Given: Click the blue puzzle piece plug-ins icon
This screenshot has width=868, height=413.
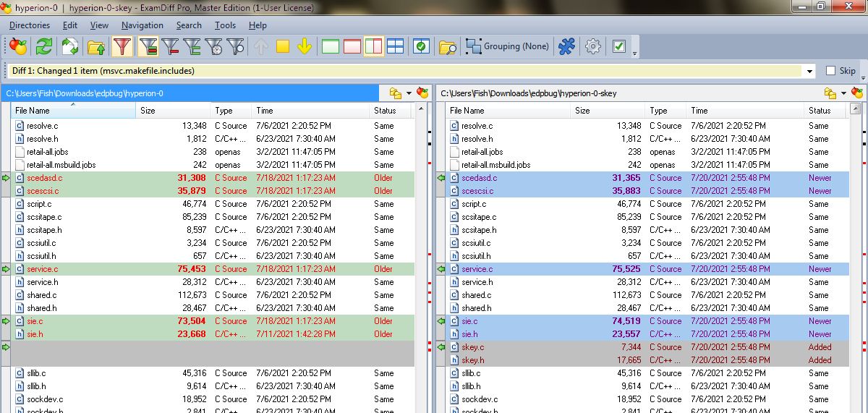Looking at the screenshot, I should (x=566, y=47).
